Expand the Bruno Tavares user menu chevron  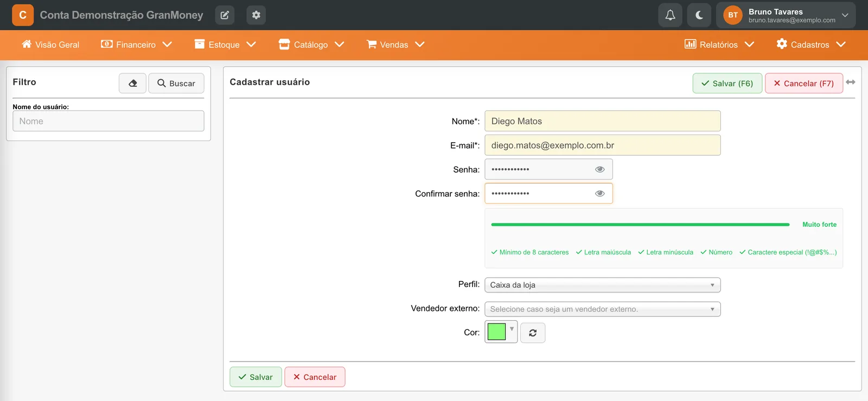point(845,15)
